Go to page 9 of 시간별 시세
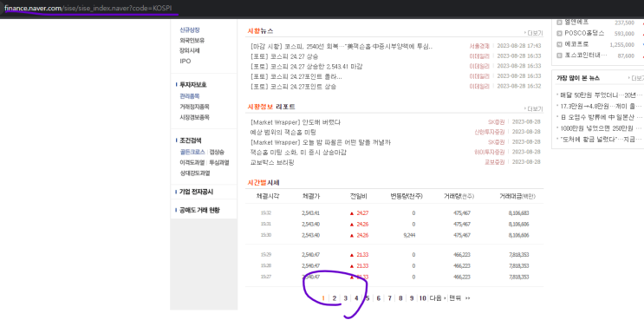The height and width of the screenshot is (320, 644). (412, 298)
